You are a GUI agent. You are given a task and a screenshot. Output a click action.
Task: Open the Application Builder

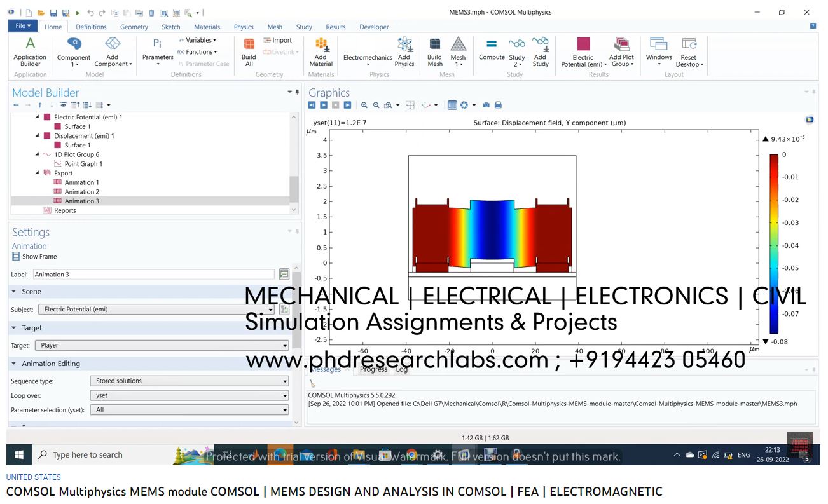tap(30, 52)
